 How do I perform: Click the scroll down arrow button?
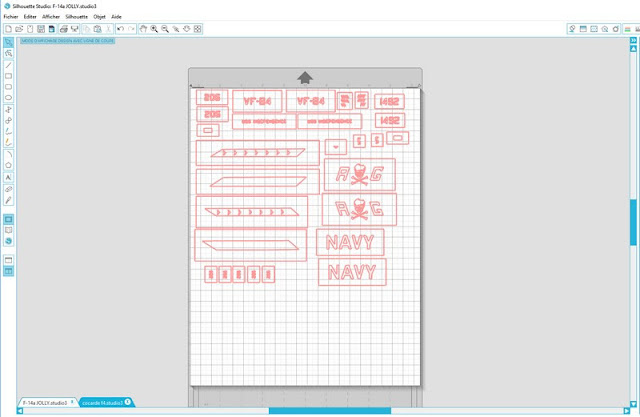[633, 404]
